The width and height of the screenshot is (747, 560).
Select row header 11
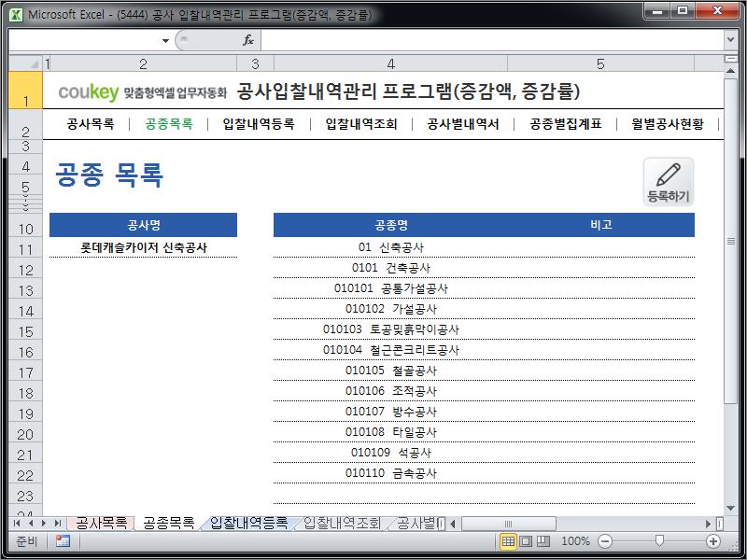click(25, 249)
